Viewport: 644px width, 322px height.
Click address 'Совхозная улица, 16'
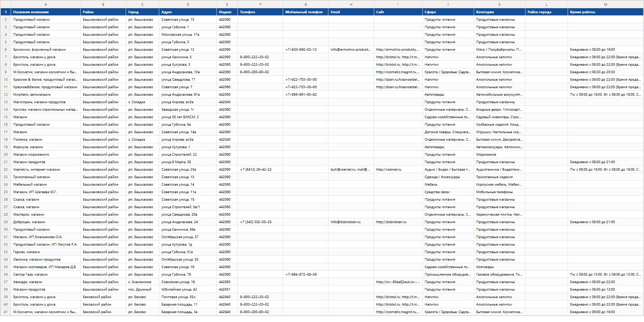[188, 282]
